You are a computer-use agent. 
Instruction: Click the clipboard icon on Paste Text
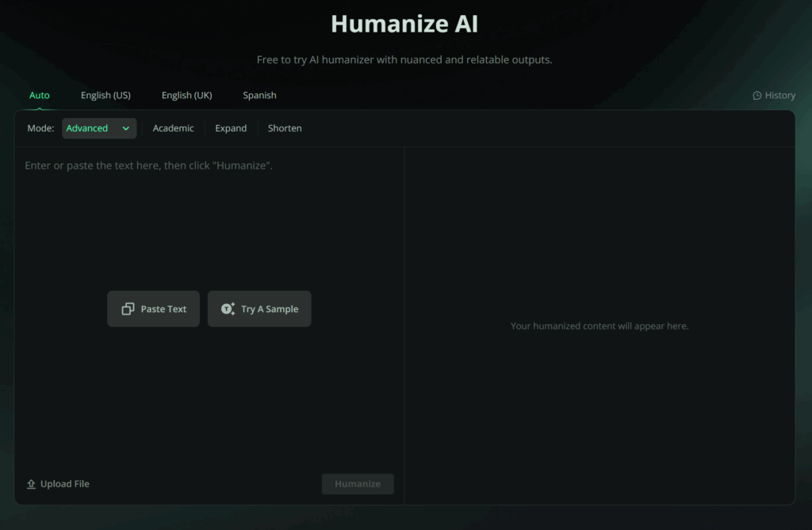[x=129, y=308]
